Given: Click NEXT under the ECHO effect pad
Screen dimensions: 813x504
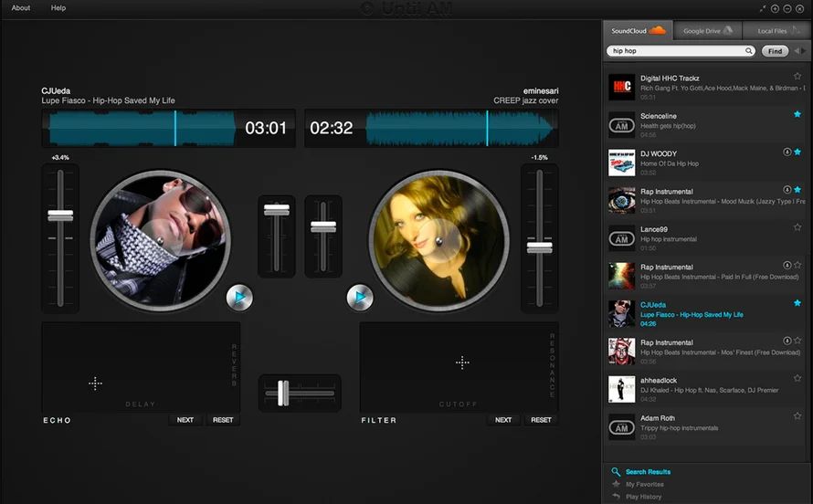Looking at the screenshot, I should click(185, 420).
